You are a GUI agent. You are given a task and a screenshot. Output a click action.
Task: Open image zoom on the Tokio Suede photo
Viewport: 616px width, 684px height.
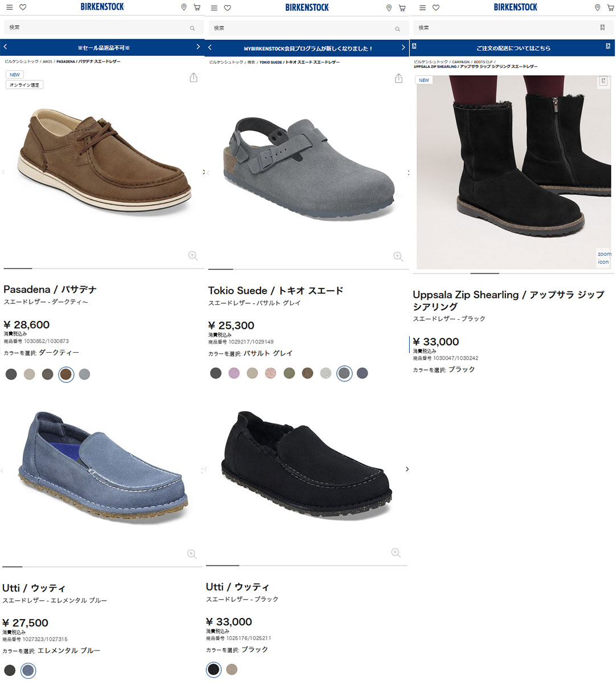click(x=397, y=256)
